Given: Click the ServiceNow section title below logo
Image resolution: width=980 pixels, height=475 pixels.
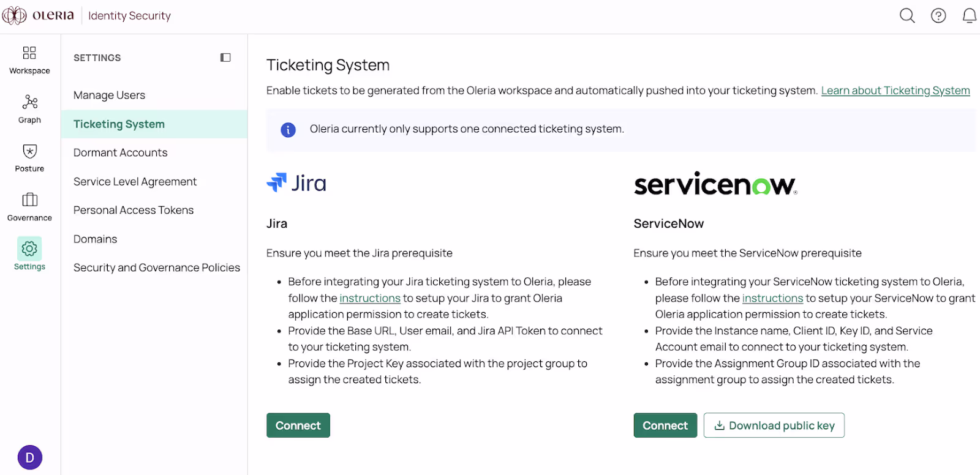Looking at the screenshot, I should (x=669, y=224).
